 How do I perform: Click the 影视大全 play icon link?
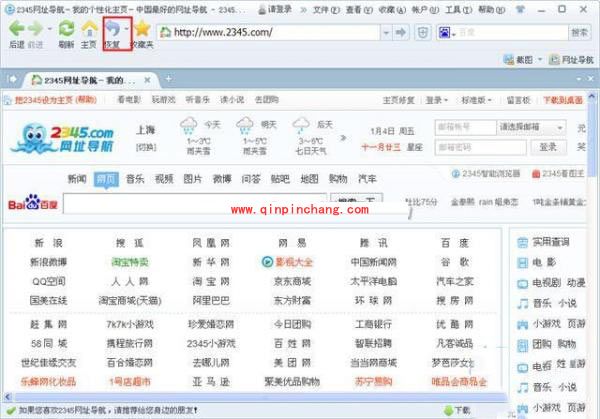267,262
